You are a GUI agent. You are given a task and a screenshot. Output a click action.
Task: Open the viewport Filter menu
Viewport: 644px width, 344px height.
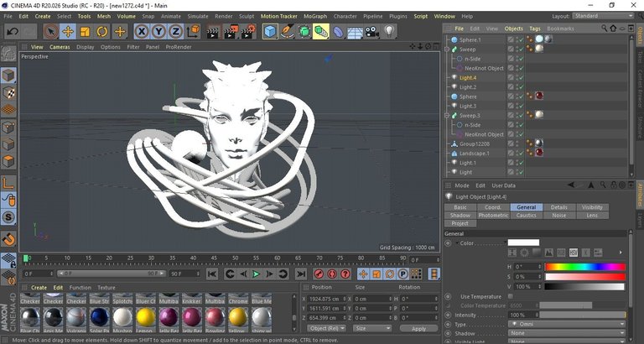click(133, 47)
